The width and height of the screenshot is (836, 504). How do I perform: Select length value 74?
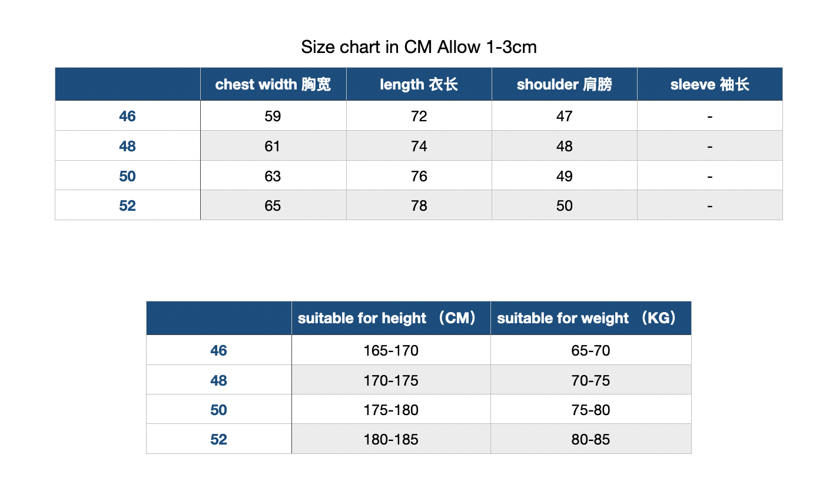pyautogui.click(x=419, y=146)
